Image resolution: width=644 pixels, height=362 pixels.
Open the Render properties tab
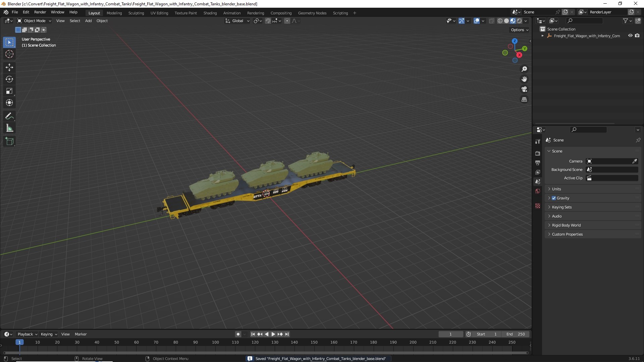coord(538,153)
